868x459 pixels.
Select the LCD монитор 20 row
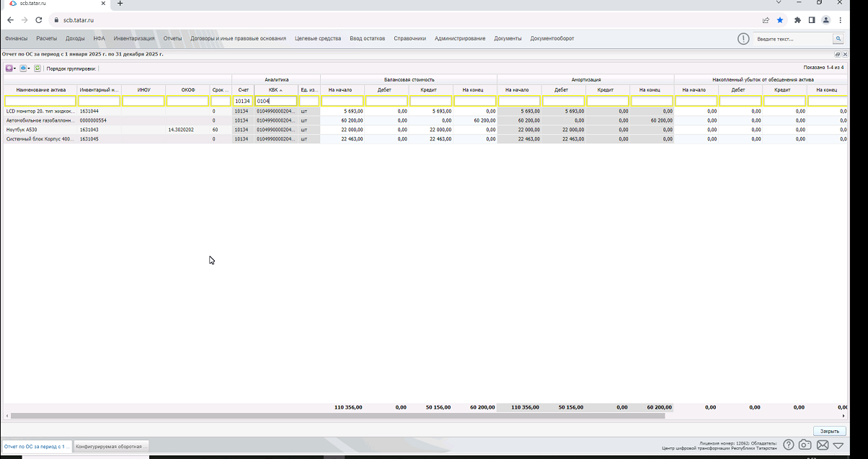[425, 112]
